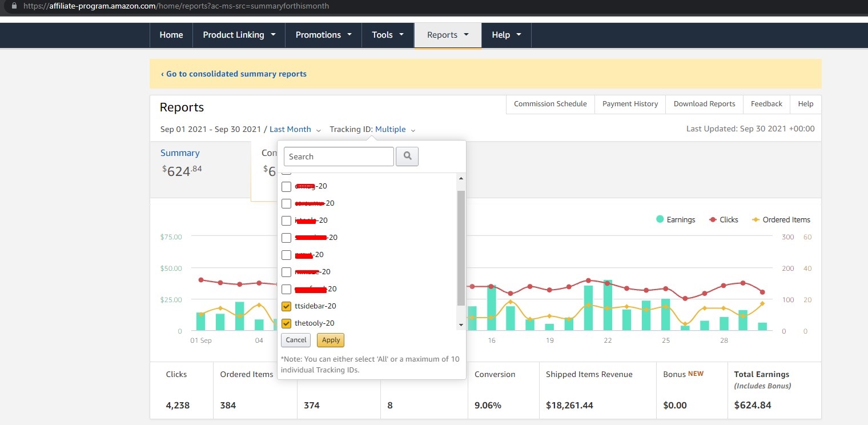Open the Commission Schedule tab

550,104
